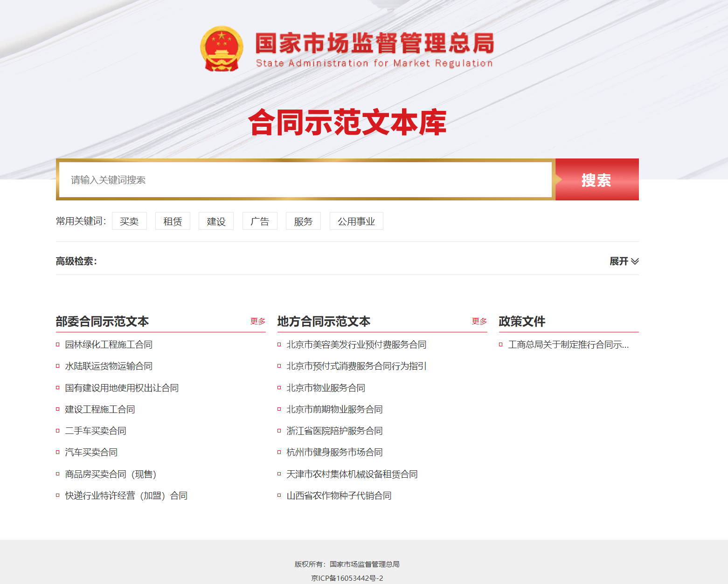728x584 pixels.
Task: Open 更多 for 部委合同示范文本
Action: tap(258, 321)
